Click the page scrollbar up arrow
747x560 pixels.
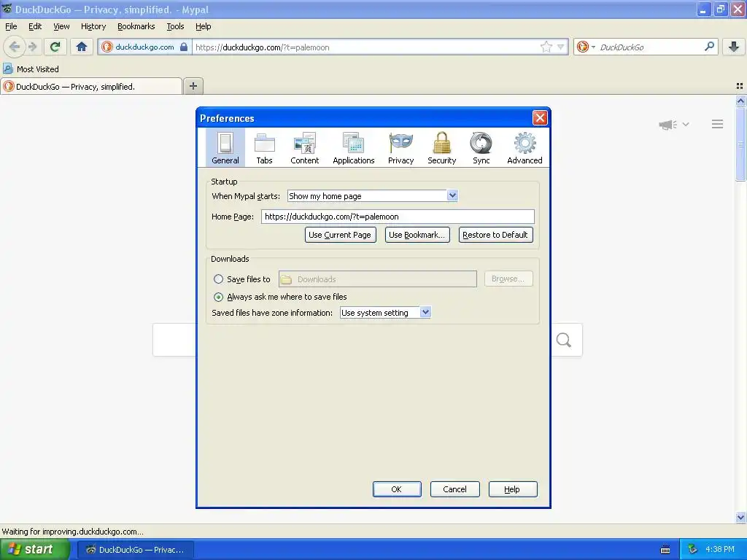pos(740,101)
